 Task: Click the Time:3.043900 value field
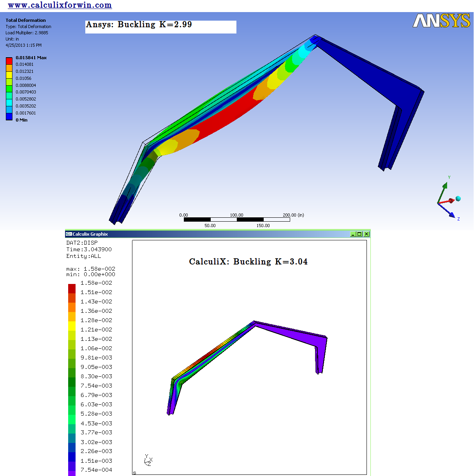click(88, 249)
